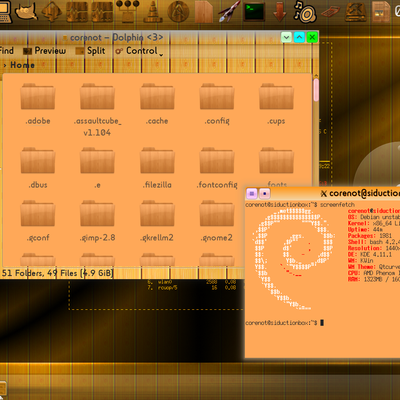The height and width of the screenshot is (400, 400).
Task: Click the screenfetch command line in terminal
Action: [300, 205]
